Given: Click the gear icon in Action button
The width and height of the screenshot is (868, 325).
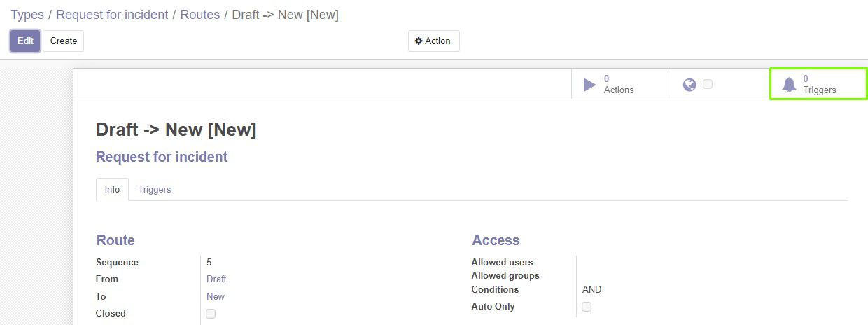Looking at the screenshot, I should point(419,41).
